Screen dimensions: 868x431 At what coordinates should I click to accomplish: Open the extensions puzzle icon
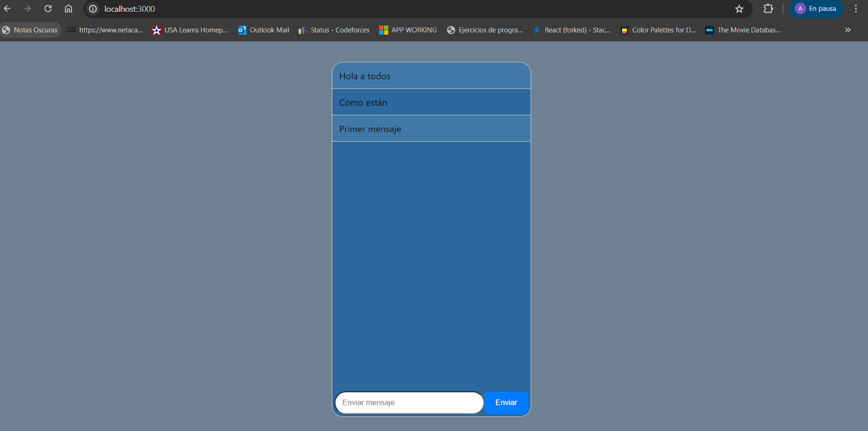[x=768, y=9]
